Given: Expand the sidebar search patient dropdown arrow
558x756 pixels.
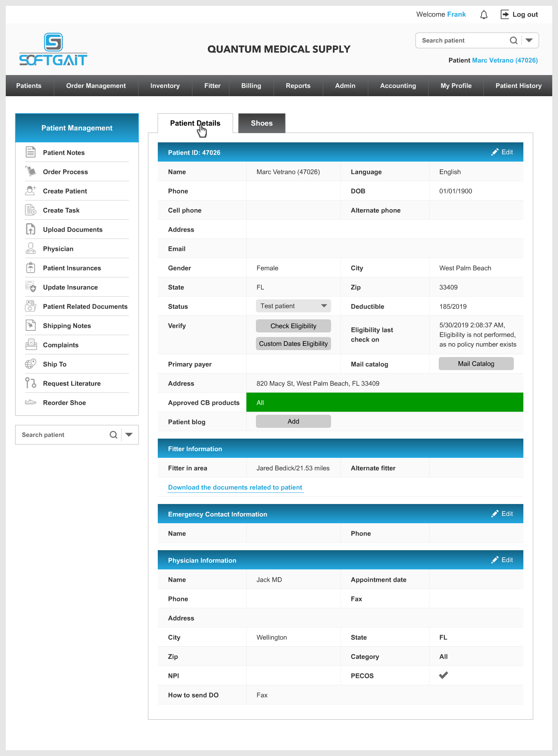Looking at the screenshot, I should (x=129, y=435).
